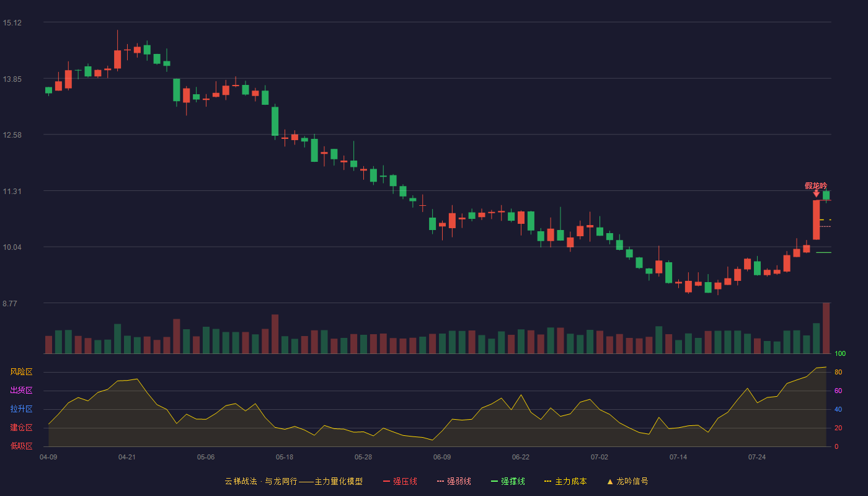The width and height of the screenshot is (868, 496).
Task: Click the 60 indicator scale value
Action: pos(838,391)
